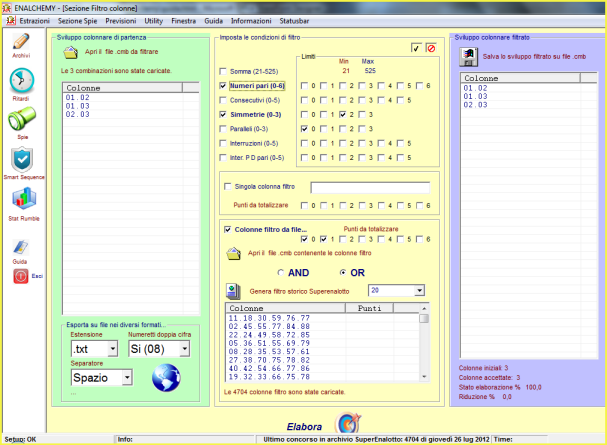
Task: Open the Stat Rumble chart icon
Action: [24, 199]
